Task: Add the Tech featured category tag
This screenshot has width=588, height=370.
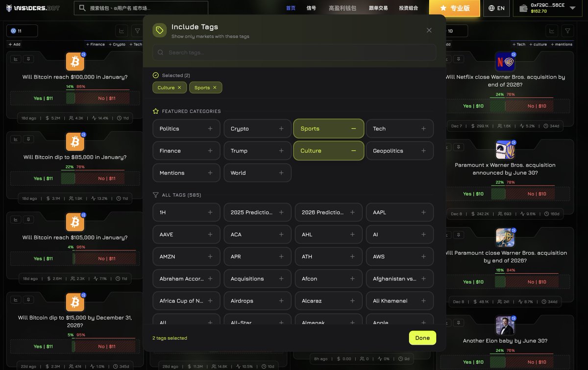Action: click(x=400, y=129)
